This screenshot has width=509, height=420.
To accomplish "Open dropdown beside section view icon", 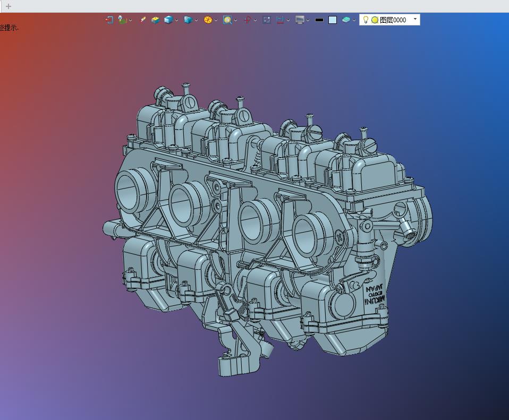I will [289, 20].
